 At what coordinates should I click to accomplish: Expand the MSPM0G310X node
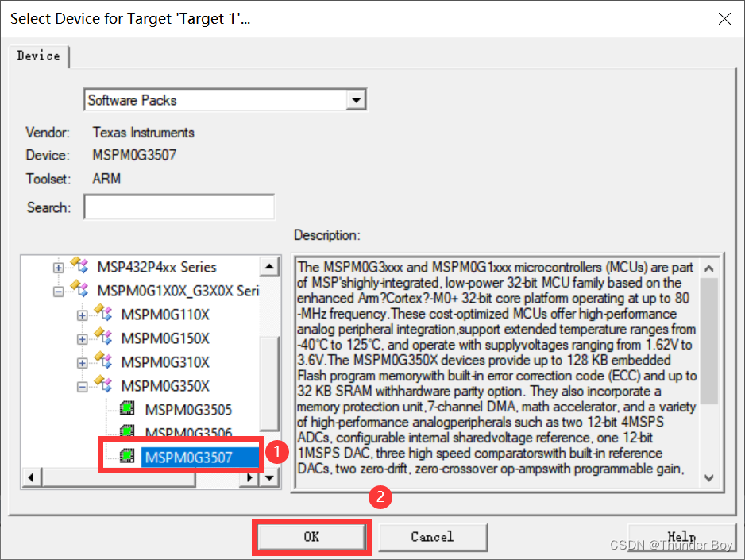coord(82,362)
